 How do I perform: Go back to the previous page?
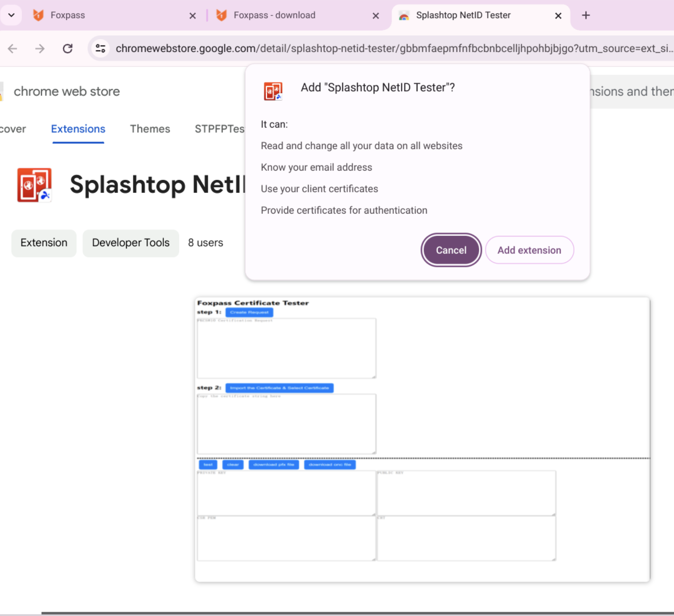[13, 49]
